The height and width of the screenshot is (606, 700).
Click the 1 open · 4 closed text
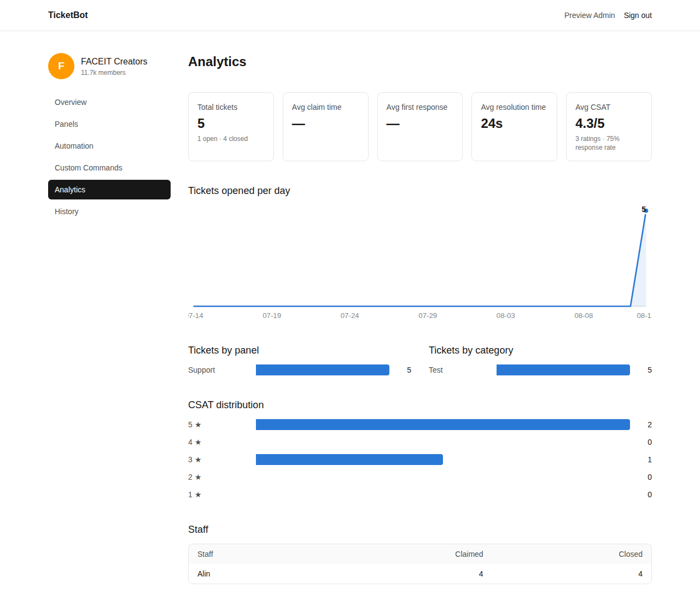(x=223, y=139)
